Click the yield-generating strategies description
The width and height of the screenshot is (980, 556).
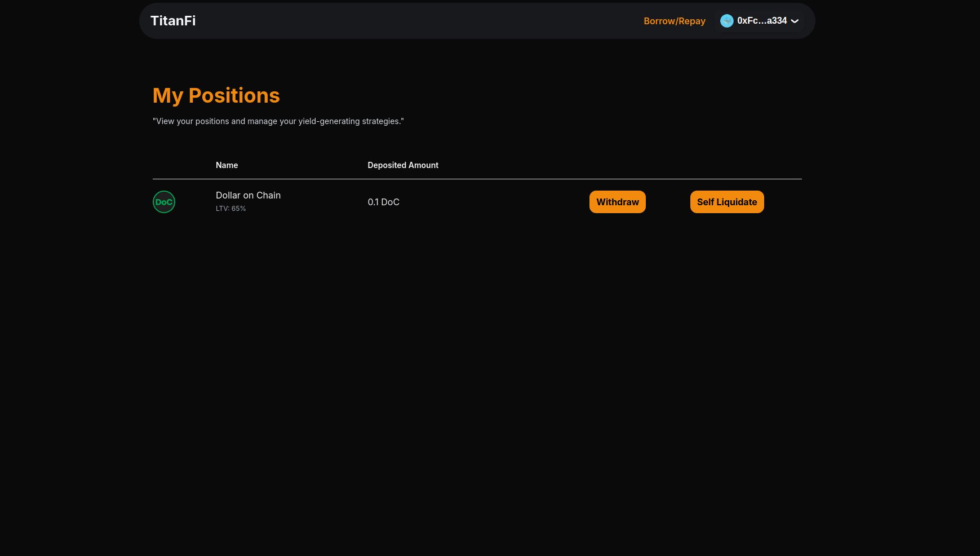click(x=278, y=121)
